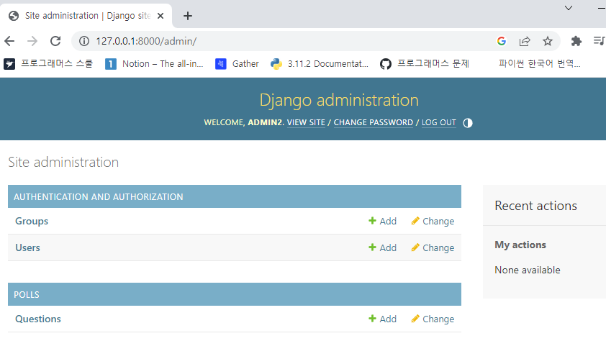This screenshot has width=606, height=364.
Task: View site information icon in address bar
Action: point(84,41)
